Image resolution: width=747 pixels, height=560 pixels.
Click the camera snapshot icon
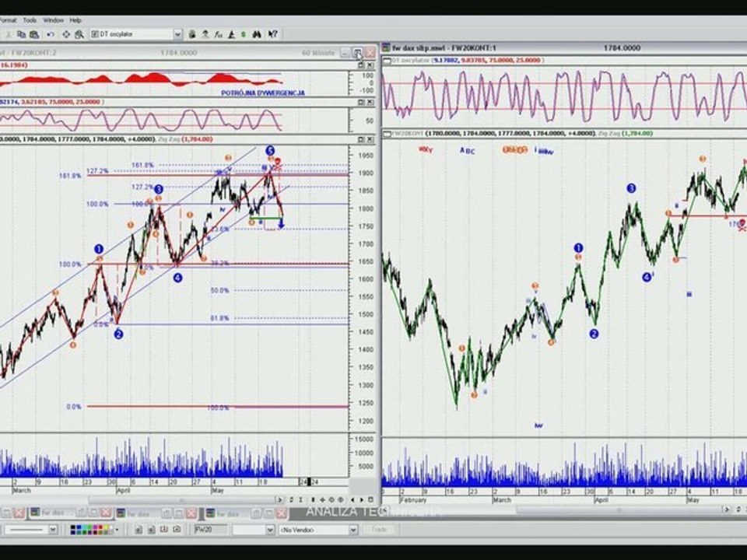click(x=177, y=529)
